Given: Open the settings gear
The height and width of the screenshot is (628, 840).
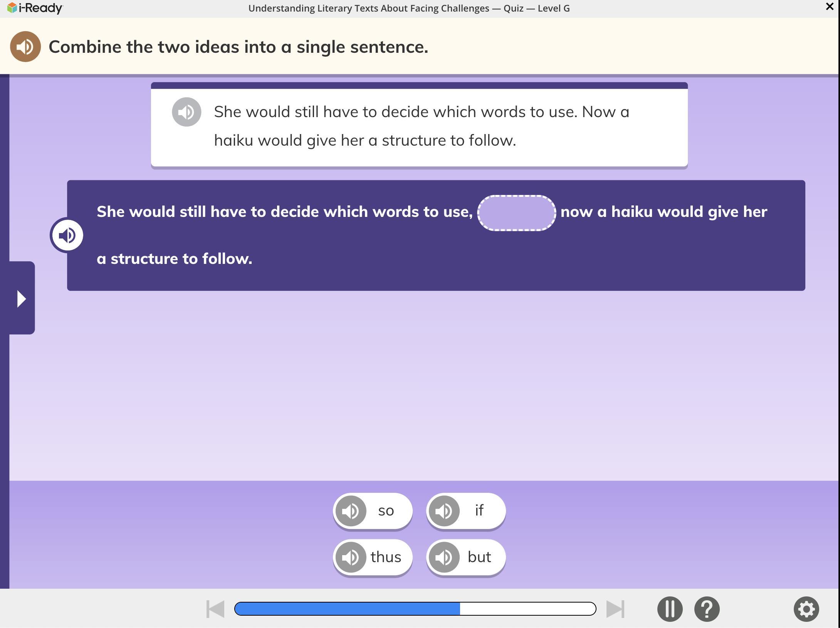Looking at the screenshot, I should [806, 609].
